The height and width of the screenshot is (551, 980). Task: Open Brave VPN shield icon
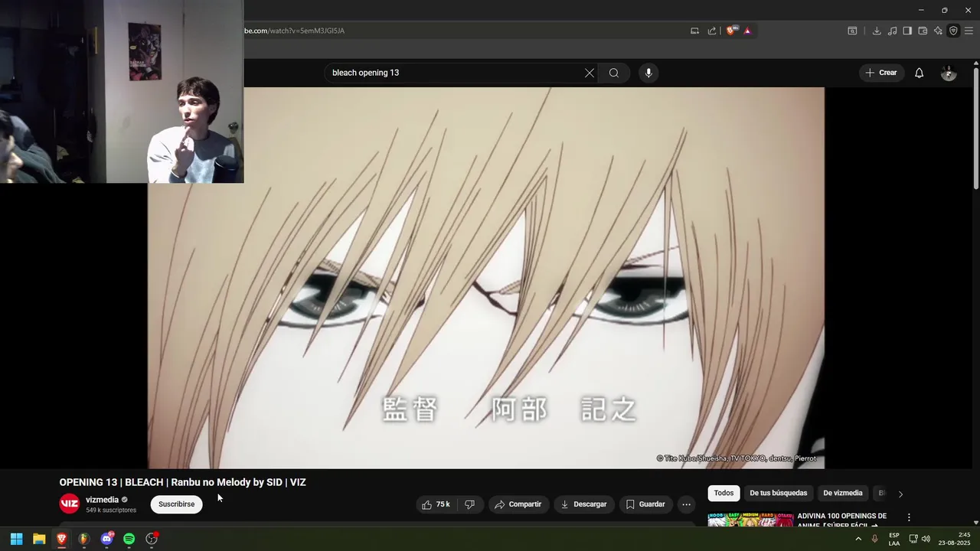pos(953,31)
